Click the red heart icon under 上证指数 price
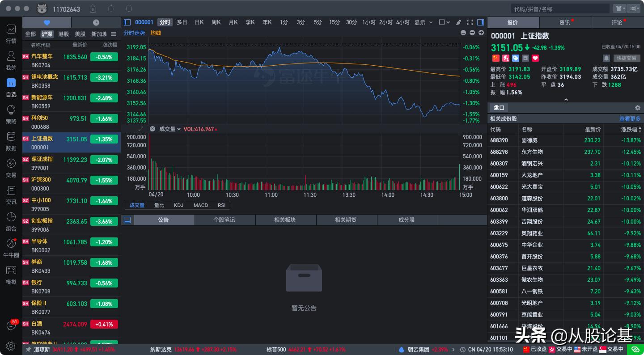 535,58
